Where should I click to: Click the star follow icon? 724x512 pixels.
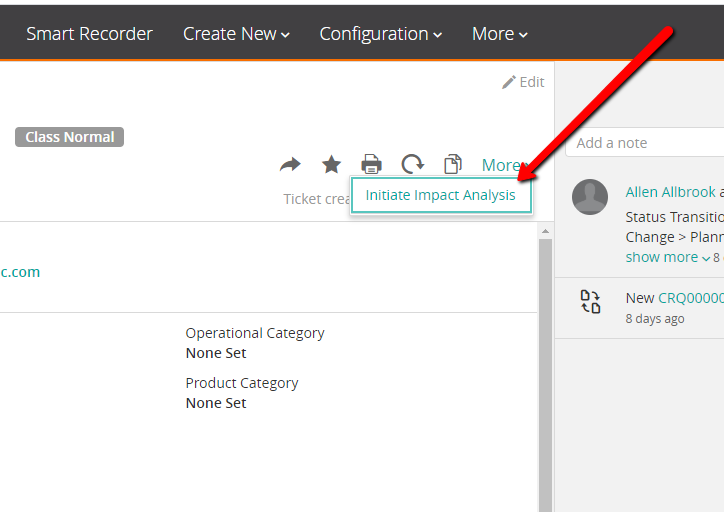point(332,164)
